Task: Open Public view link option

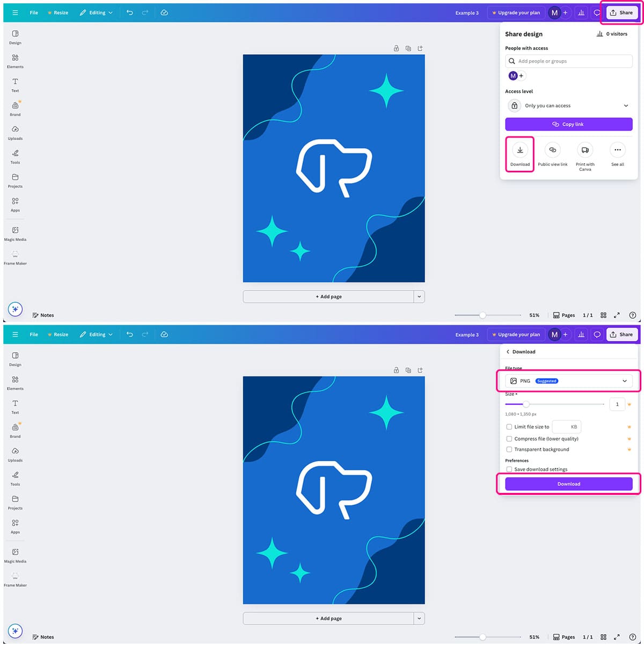Action: tap(552, 154)
